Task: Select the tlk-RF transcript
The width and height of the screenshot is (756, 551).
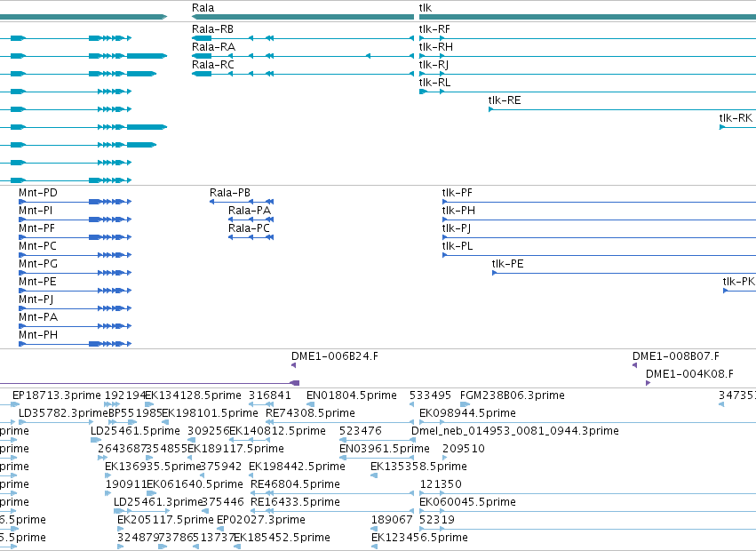Action: click(x=587, y=38)
